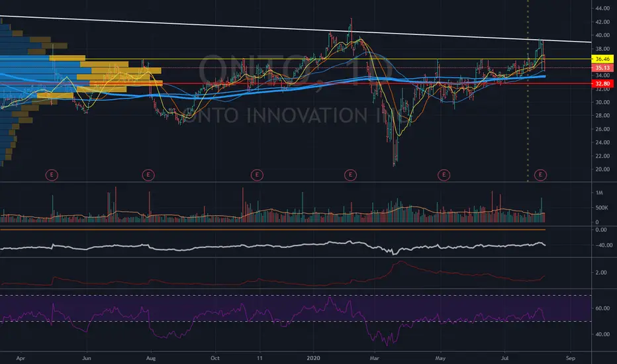Click the Jul label on the time axis

coord(504,358)
